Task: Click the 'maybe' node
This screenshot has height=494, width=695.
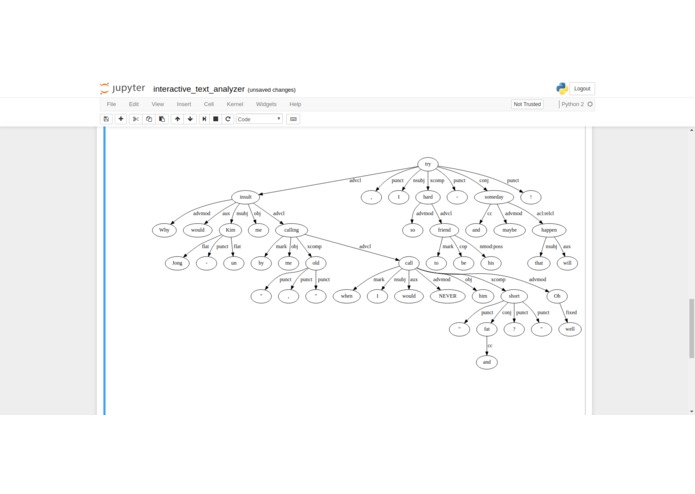Action: pyautogui.click(x=510, y=230)
